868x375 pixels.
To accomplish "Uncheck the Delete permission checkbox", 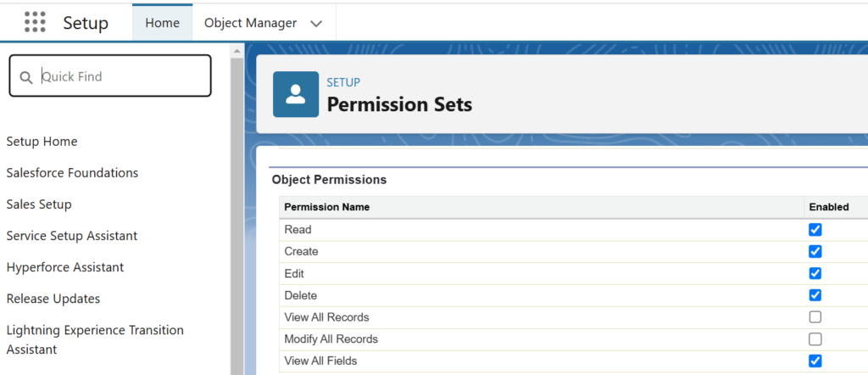I will click(x=815, y=294).
